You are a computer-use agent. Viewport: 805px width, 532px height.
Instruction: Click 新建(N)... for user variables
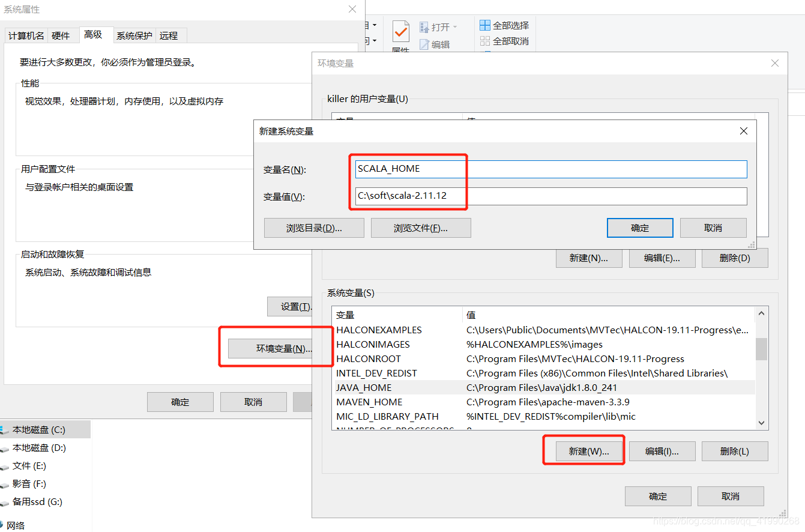click(589, 258)
